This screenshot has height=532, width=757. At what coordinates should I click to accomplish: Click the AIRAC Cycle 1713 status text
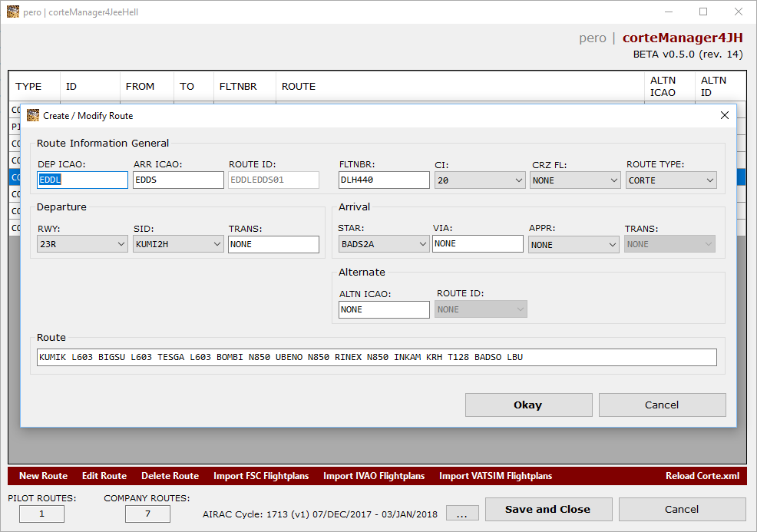[320, 514]
